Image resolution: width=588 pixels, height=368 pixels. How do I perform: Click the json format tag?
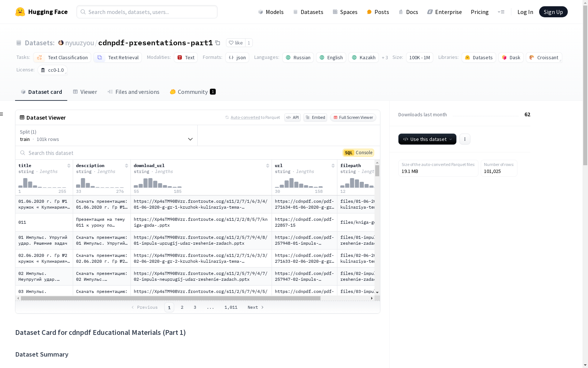237,57
